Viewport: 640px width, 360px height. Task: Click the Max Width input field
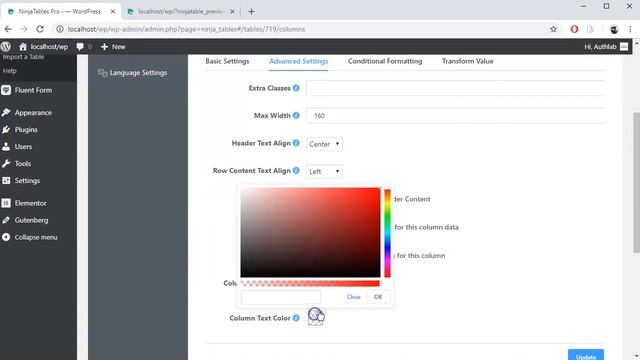(456, 116)
